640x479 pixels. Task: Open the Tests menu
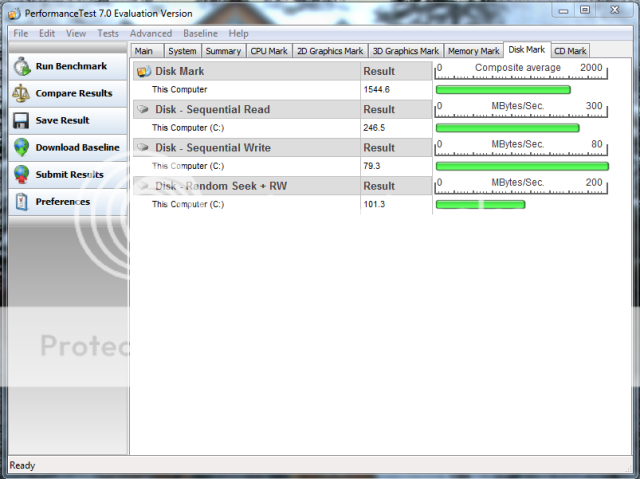point(108,33)
